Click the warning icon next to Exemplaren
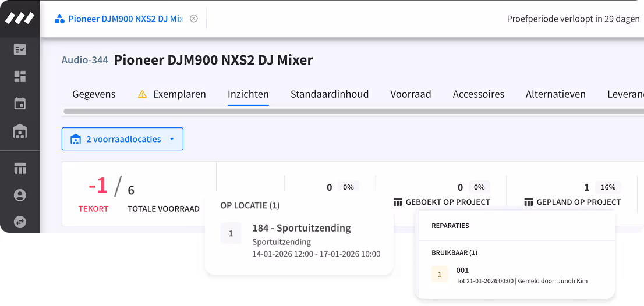Image resolution: width=644 pixels, height=306 pixels. point(142,94)
